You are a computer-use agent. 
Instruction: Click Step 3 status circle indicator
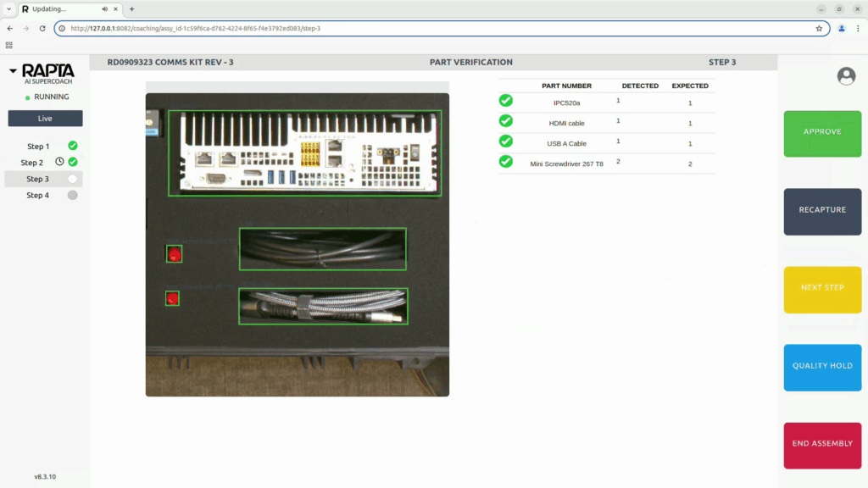coord(73,179)
